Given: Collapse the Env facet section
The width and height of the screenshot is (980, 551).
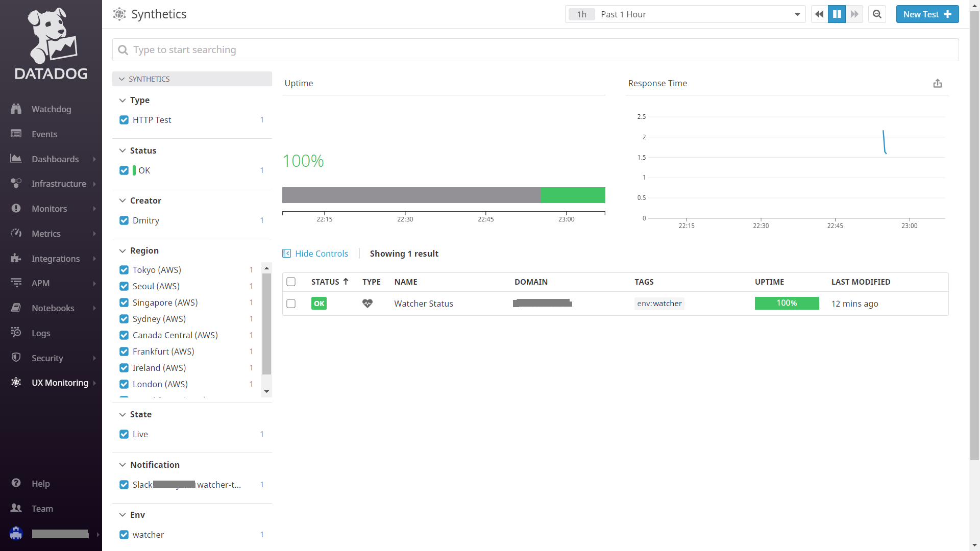Looking at the screenshot, I should (122, 515).
